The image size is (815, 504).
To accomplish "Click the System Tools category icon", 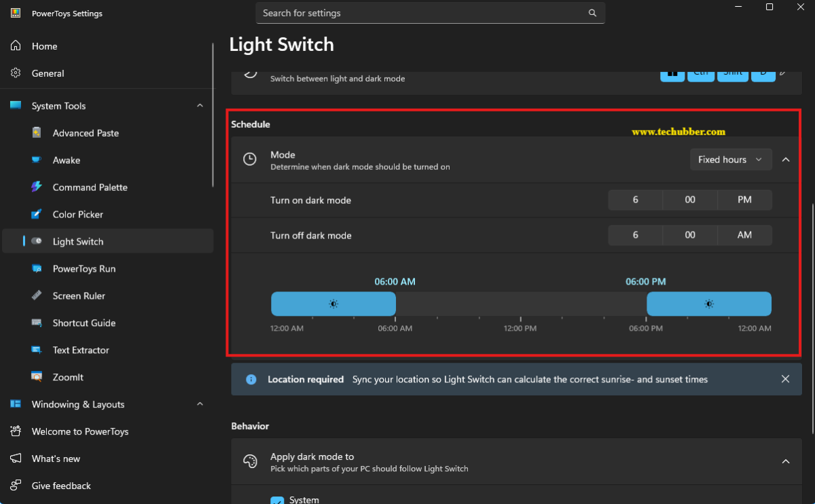I will coord(16,106).
